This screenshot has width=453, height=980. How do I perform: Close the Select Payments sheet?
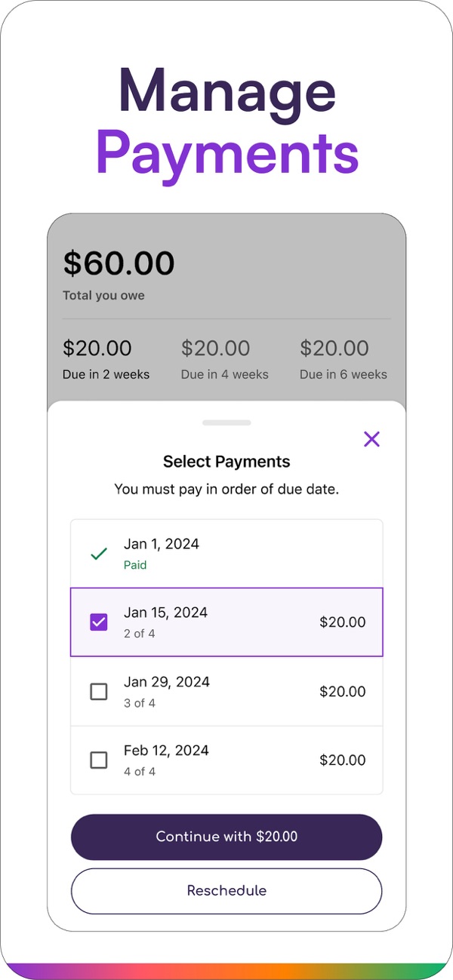[371, 439]
